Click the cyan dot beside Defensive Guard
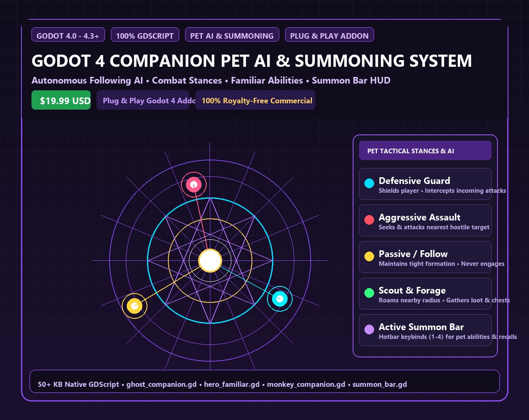The width and height of the screenshot is (529, 420). pos(369,183)
